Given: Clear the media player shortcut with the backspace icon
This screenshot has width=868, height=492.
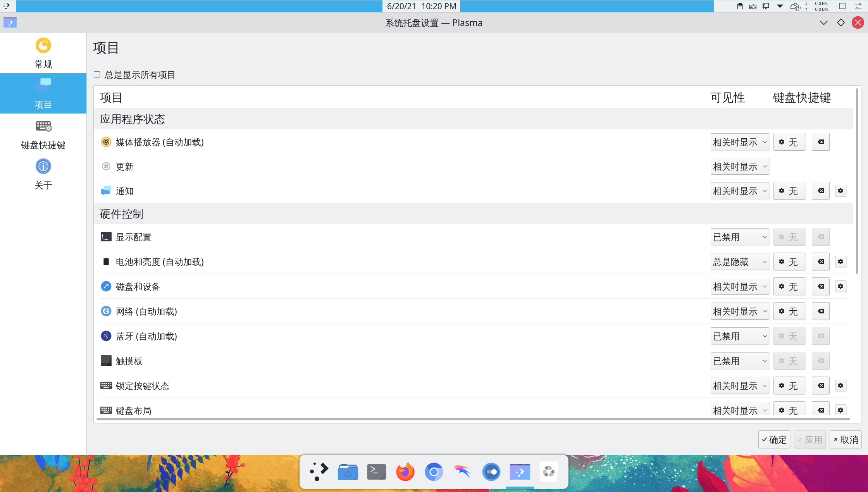Looking at the screenshot, I should 821,142.
